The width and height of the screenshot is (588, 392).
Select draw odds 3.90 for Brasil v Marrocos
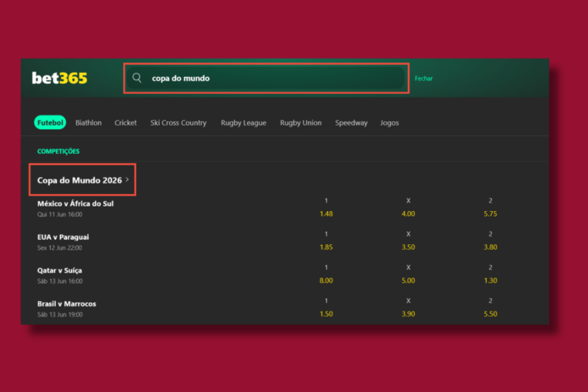409,314
